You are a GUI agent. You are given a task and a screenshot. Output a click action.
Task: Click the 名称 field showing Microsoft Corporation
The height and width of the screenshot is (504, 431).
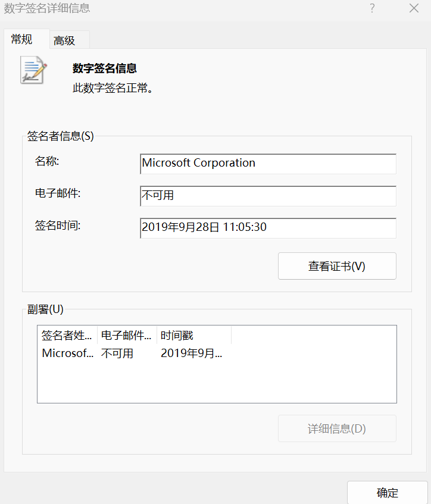tap(268, 164)
